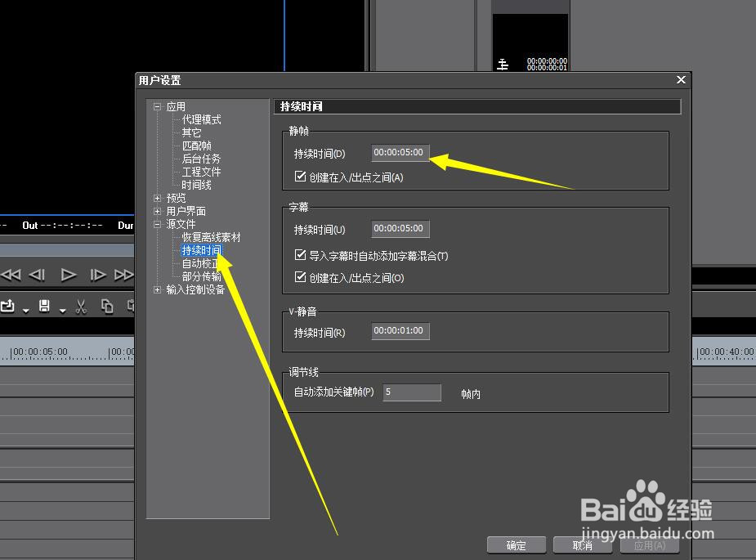This screenshot has width=756, height=560.
Task: Click the rewind playback button
Action: (11, 275)
